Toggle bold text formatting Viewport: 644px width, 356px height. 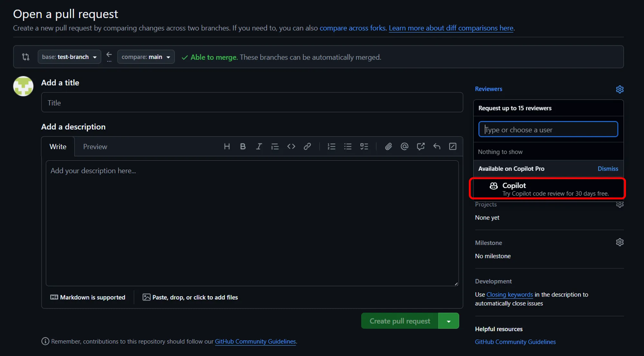pyautogui.click(x=243, y=146)
